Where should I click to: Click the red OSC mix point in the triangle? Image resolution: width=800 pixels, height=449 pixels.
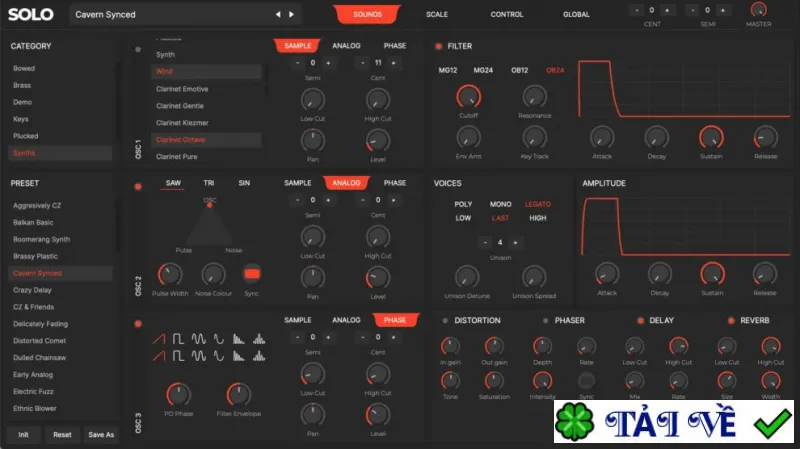(209, 205)
